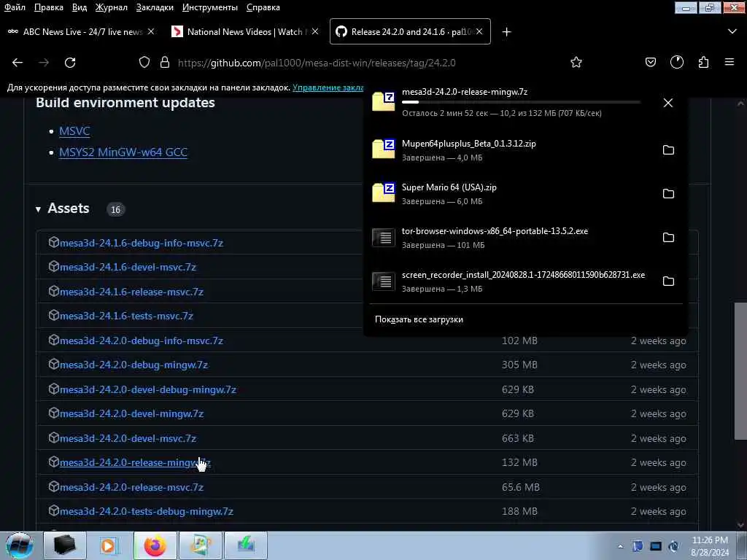The height and width of the screenshot is (560, 747).
Task: Open the Файл menu
Action: click(15, 7)
